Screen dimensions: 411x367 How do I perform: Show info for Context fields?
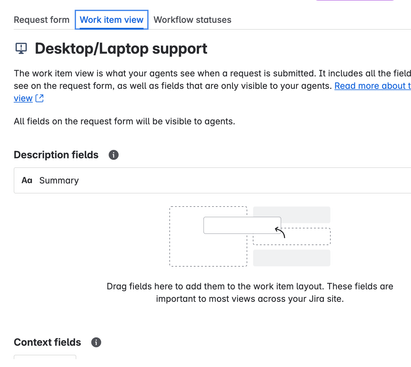click(96, 342)
